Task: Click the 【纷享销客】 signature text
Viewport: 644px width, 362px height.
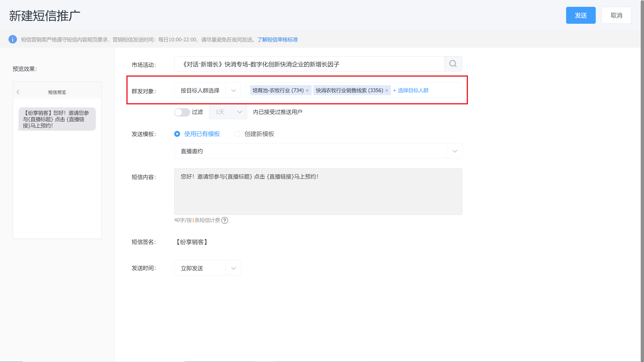Action: (x=192, y=242)
